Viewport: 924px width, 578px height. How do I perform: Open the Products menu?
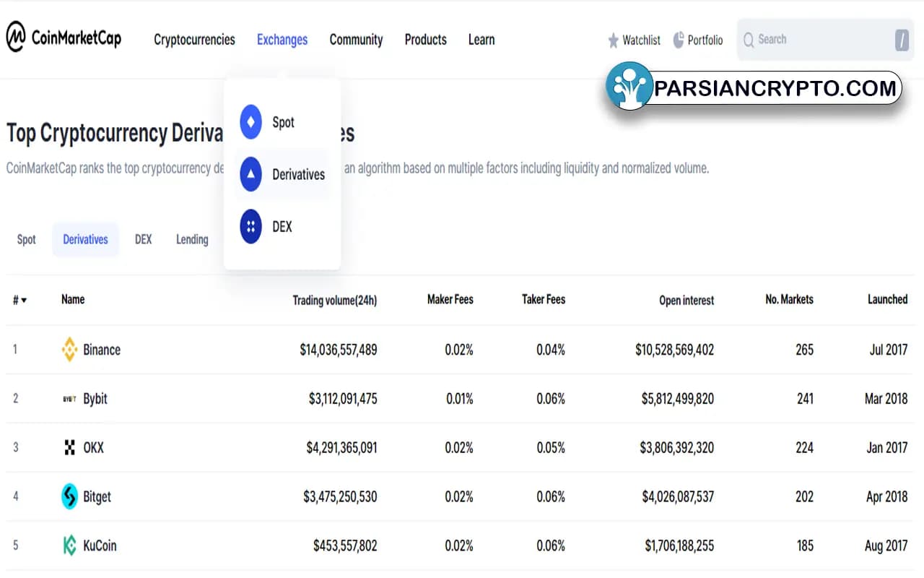pyautogui.click(x=425, y=40)
